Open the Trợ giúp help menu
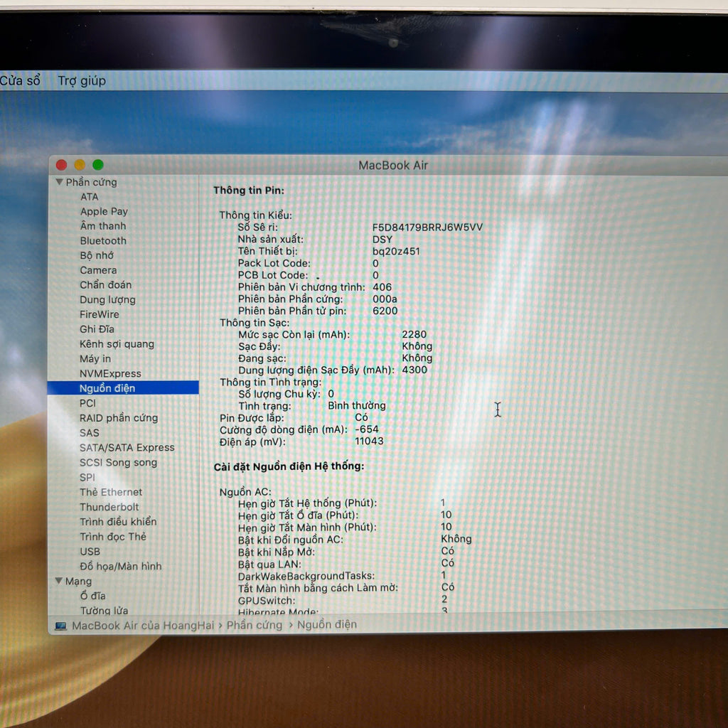The height and width of the screenshot is (728, 728). point(82,81)
